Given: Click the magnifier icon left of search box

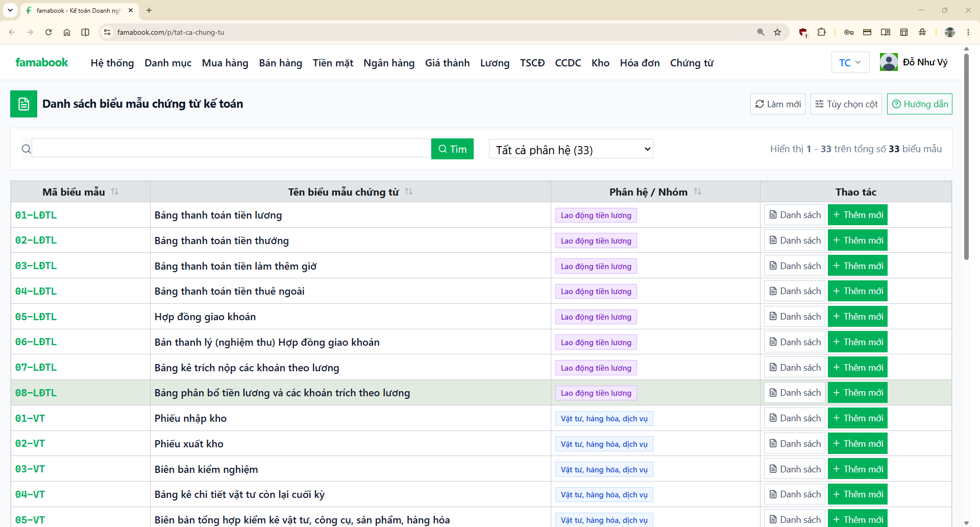Looking at the screenshot, I should pyautogui.click(x=26, y=149).
